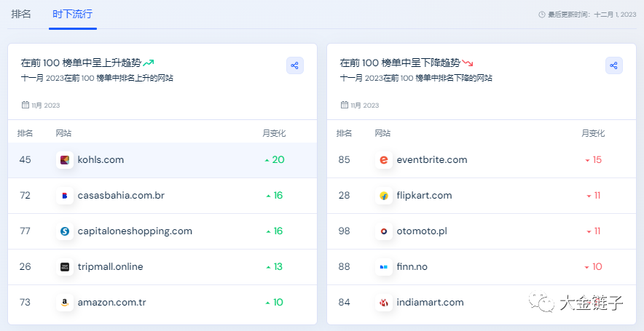The height and width of the screenshot is (331, 644).
Task: Click rank 77 in capitaloneshopping.com row
Action: click(25, 231)
